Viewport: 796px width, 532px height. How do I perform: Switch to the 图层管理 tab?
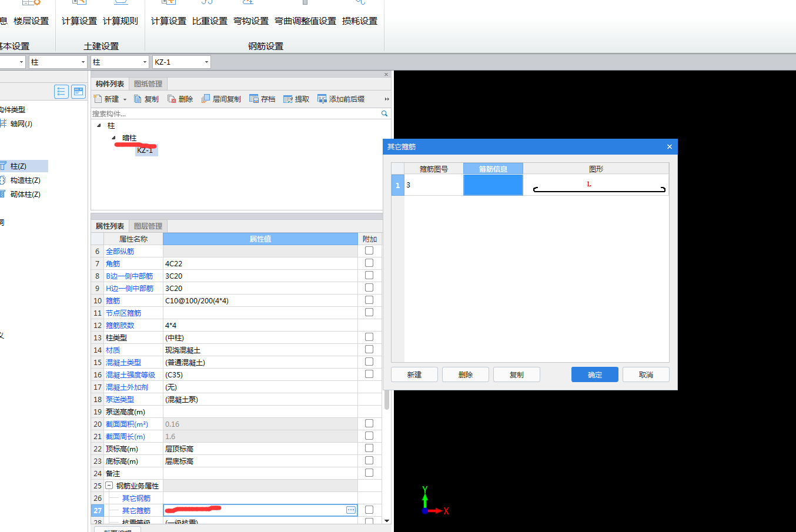(148, 226)
